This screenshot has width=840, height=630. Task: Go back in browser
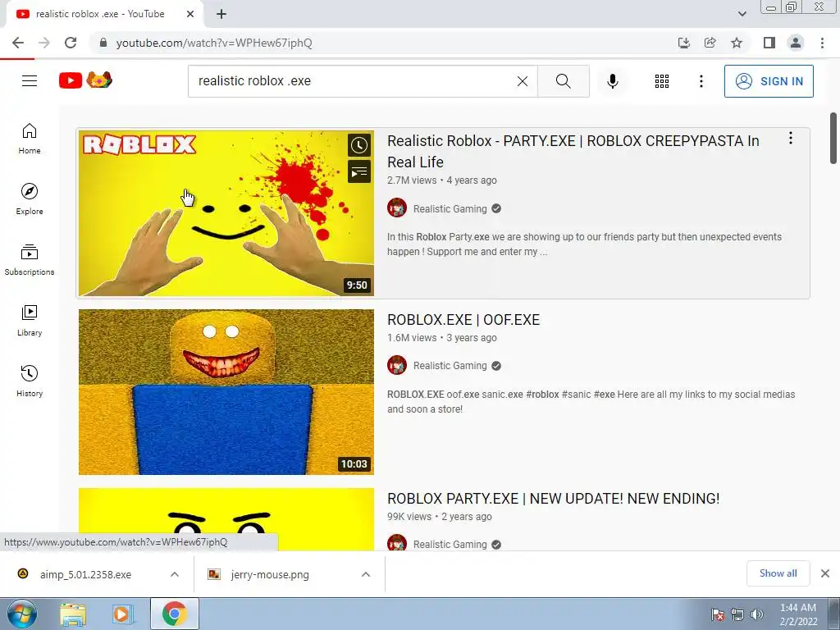pos(18,43)
